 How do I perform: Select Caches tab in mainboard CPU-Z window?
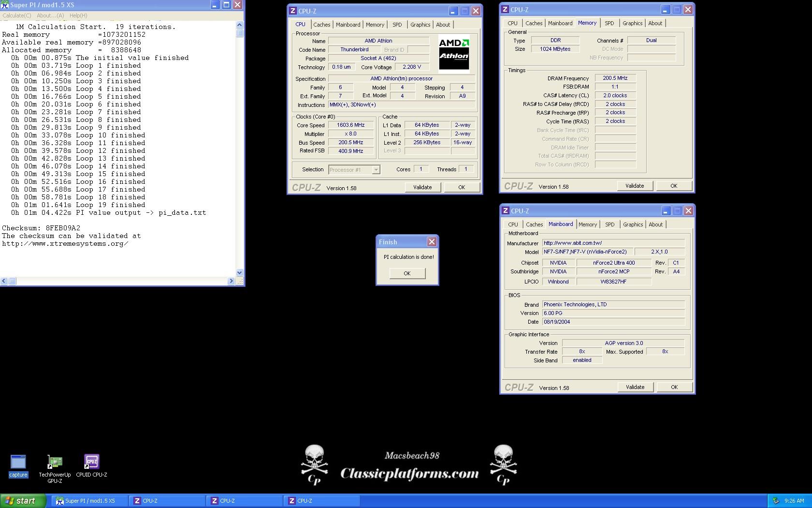534,224
